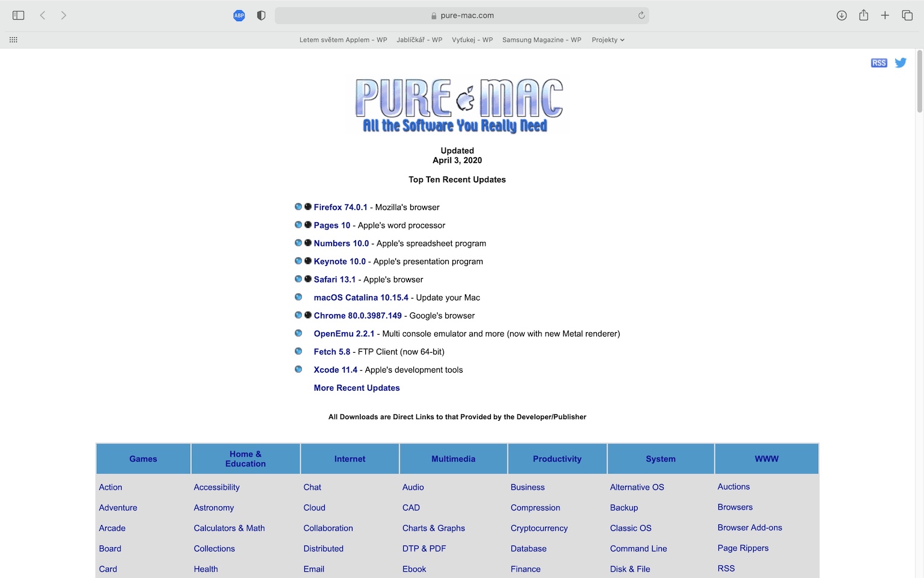924x578 pixels.
Task: Click the blue globe icon beside macOS Catalina
Action: (298, 297)
